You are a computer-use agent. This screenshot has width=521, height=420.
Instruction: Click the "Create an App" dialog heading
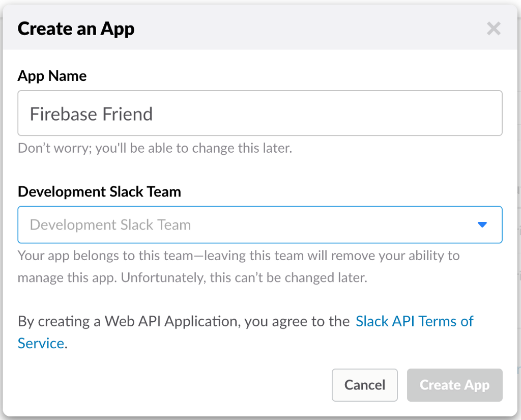click(x=76, y=29)
